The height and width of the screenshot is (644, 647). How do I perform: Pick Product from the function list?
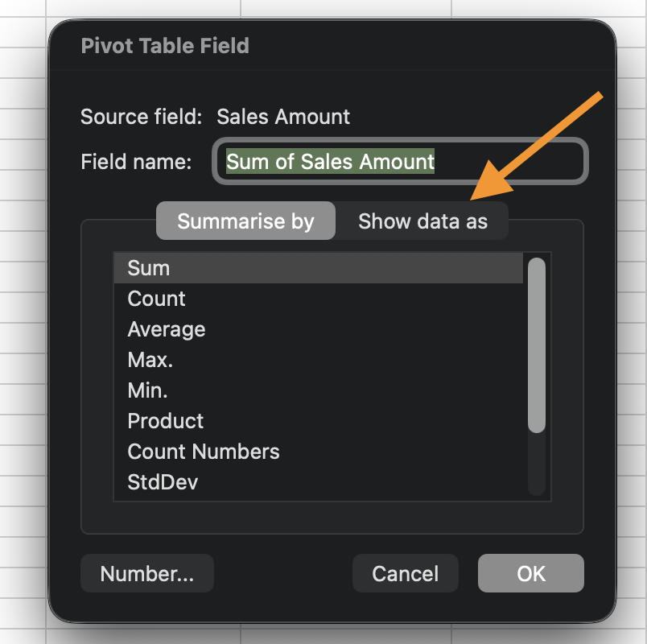[166, 421]
